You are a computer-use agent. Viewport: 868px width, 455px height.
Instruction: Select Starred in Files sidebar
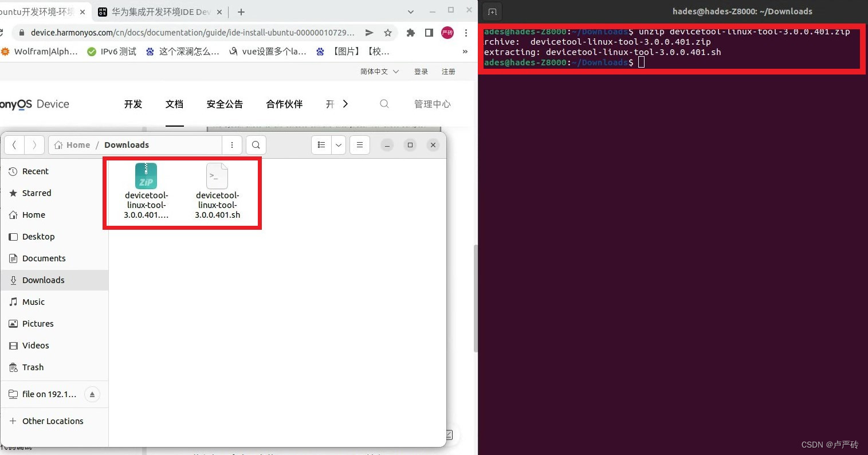[54, 193]
